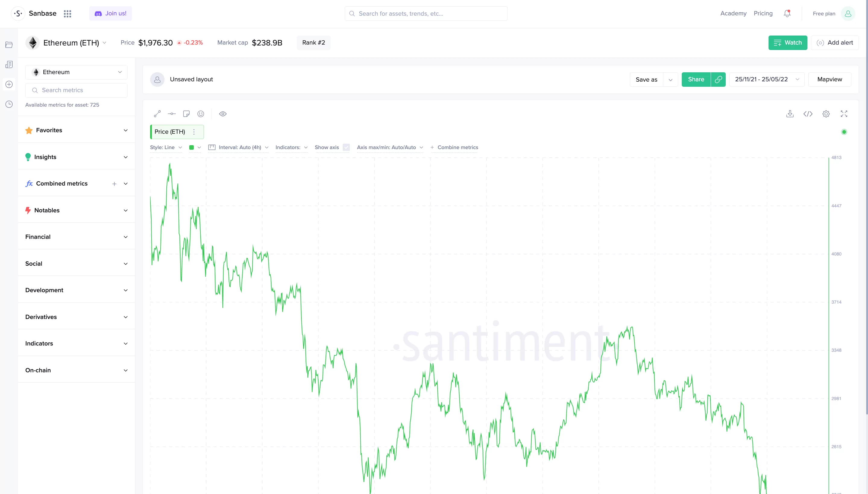The width and height of the screenshot is (868, 494).
Task: Expand the On-chain metrics section
Action: [76, 370]
